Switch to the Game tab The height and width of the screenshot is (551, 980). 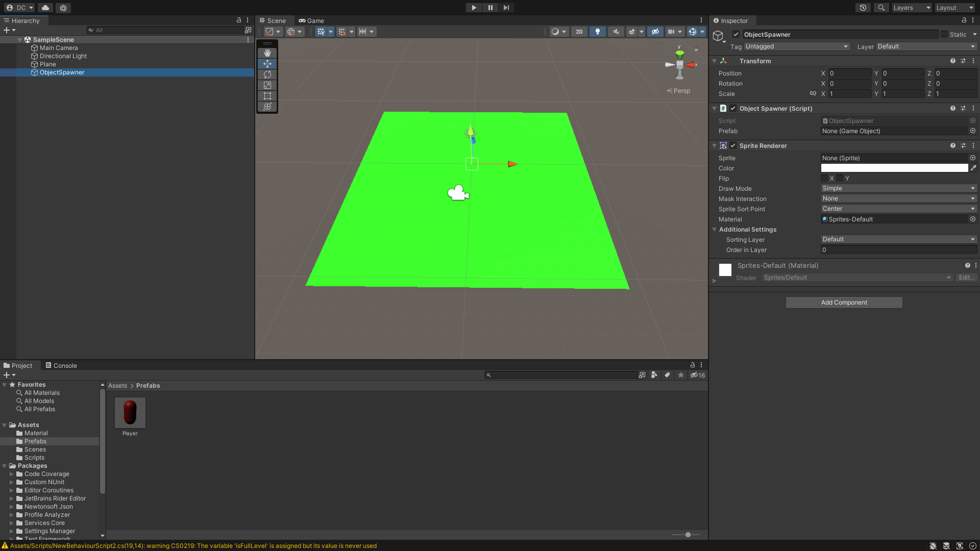(x=311, y=21)
